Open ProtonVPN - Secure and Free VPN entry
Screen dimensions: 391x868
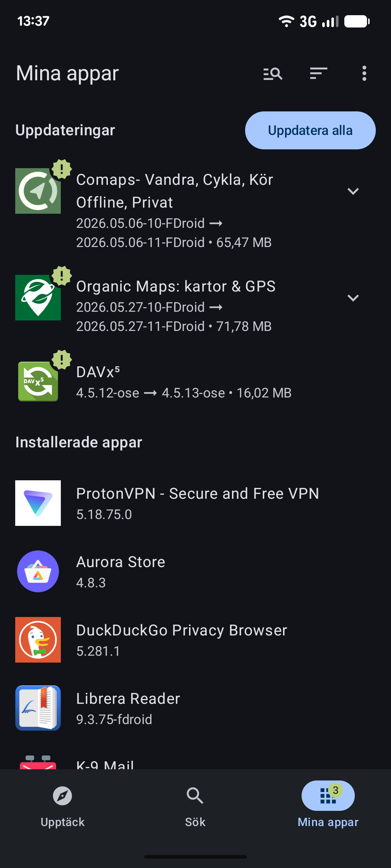195,503
